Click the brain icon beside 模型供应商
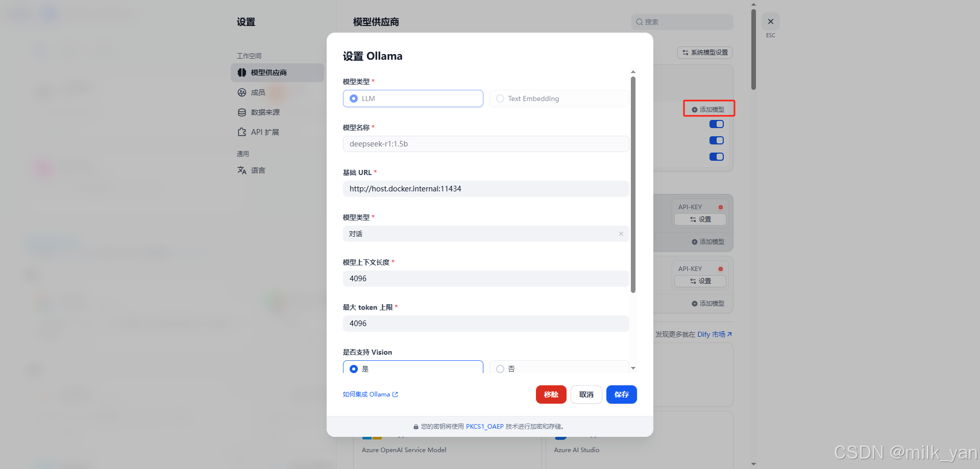This screenshot has height=469, width=980. tap(242, 72)
